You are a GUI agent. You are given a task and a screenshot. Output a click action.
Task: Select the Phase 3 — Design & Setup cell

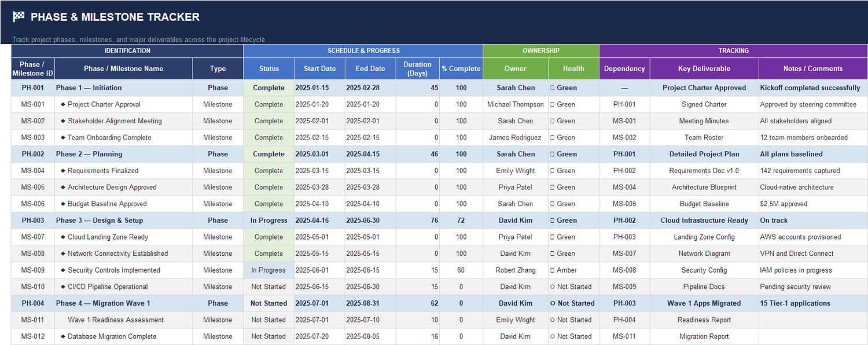(123, 221)
